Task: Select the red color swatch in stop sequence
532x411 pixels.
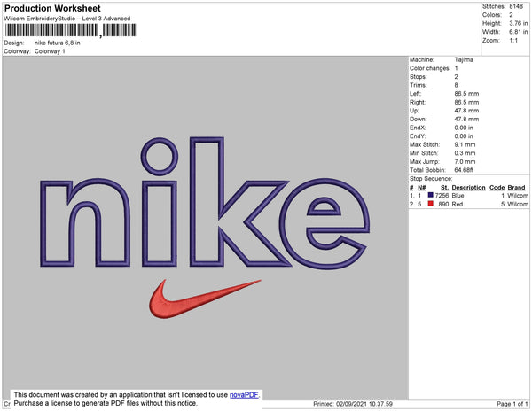Action: 431,204
